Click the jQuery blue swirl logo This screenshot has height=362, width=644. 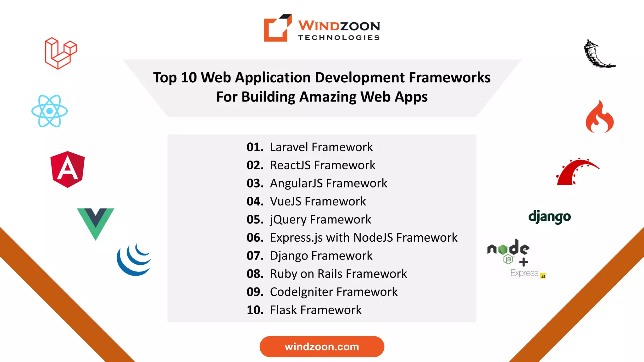click(x=134, y=260)
